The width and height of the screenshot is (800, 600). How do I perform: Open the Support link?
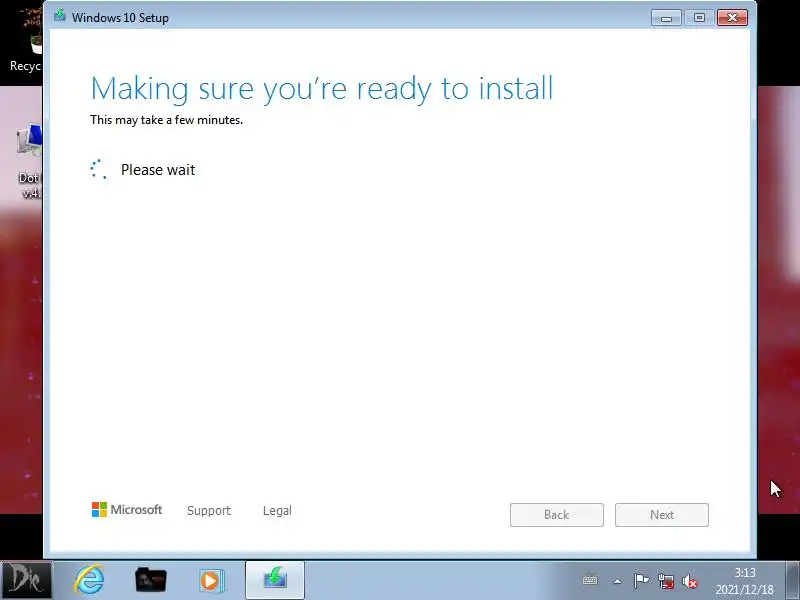click(209, 511)
